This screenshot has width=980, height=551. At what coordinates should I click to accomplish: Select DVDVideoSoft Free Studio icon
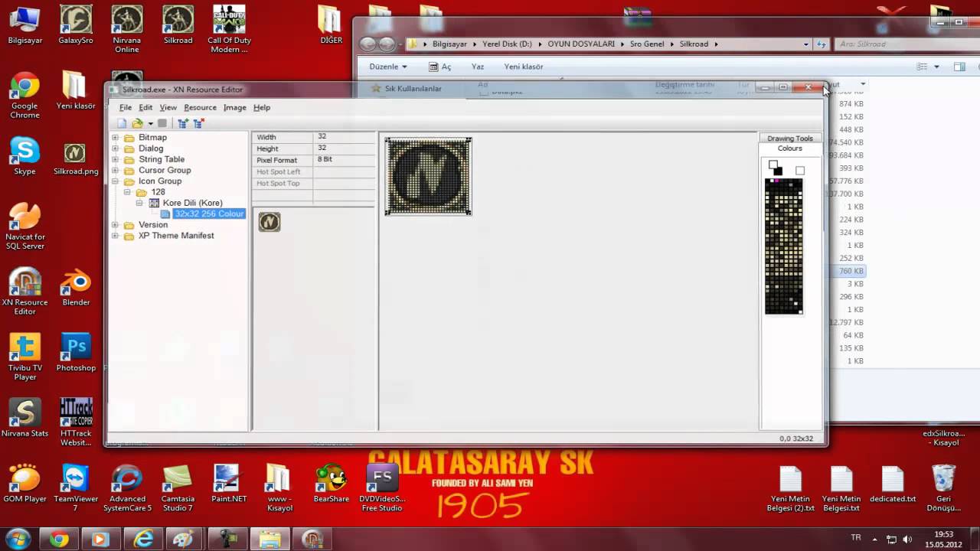click(x=382, y=487)
